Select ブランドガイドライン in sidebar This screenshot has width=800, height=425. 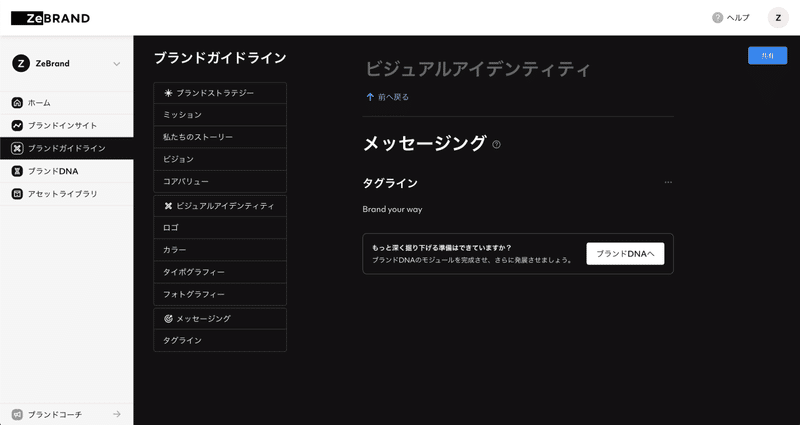66,148
